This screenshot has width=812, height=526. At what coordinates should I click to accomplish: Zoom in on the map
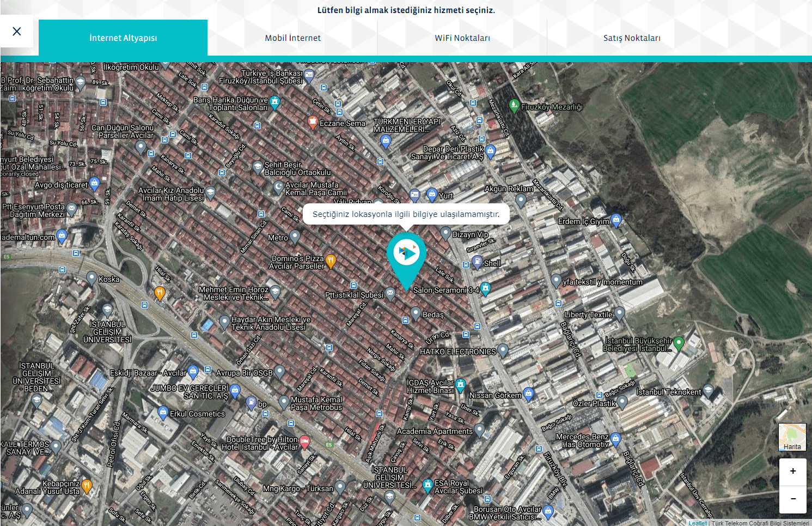point(793,471)
